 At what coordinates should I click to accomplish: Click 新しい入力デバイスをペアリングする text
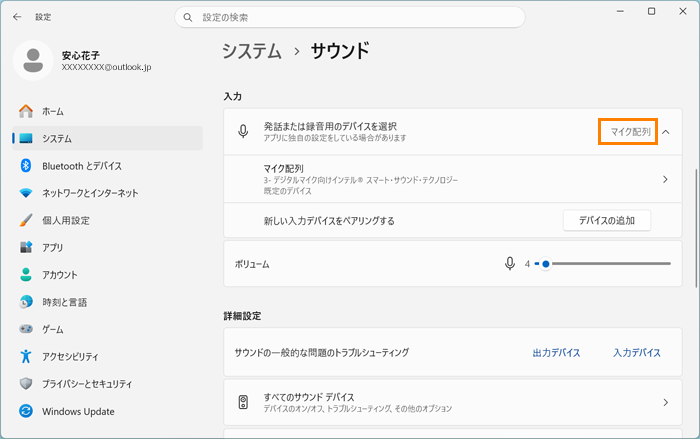click(x=329, y=221)
